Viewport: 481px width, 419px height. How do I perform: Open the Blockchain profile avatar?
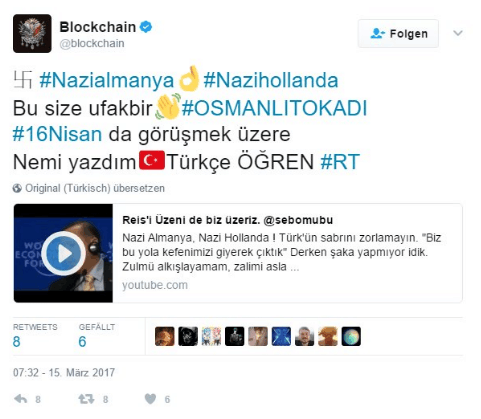click(x=32, y=33)
